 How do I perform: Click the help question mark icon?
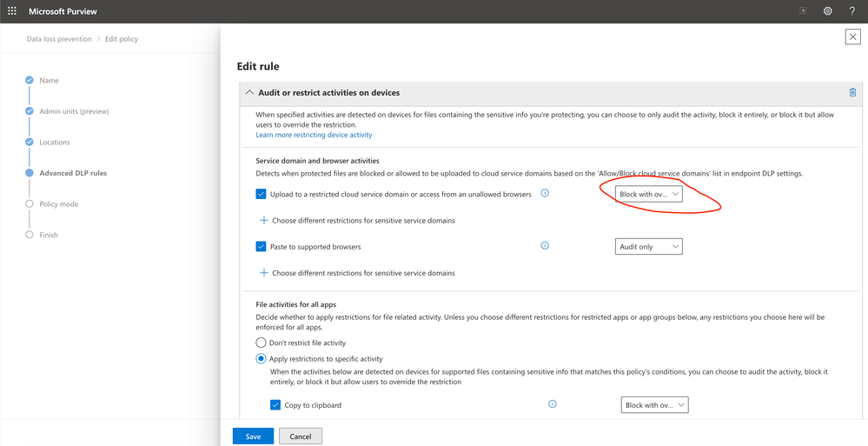(x=851, y=11)
